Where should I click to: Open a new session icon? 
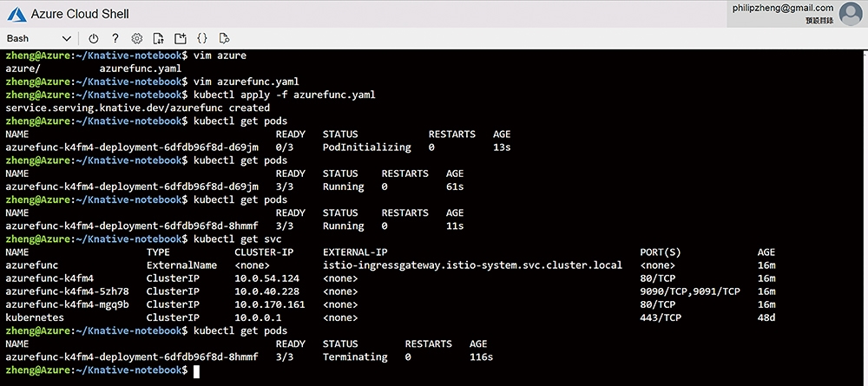pos(181,38)
